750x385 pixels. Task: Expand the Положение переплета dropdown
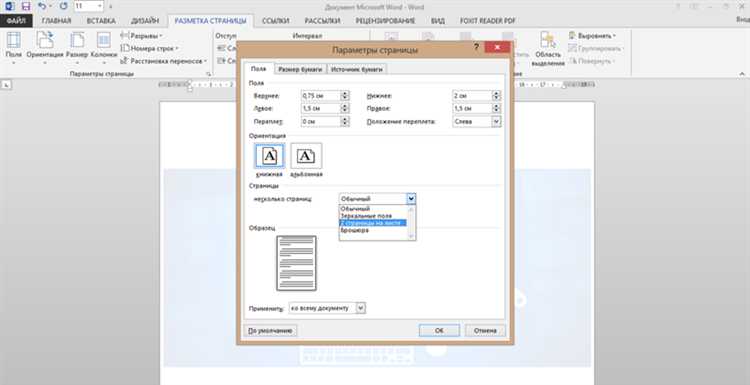pos(496,121)
